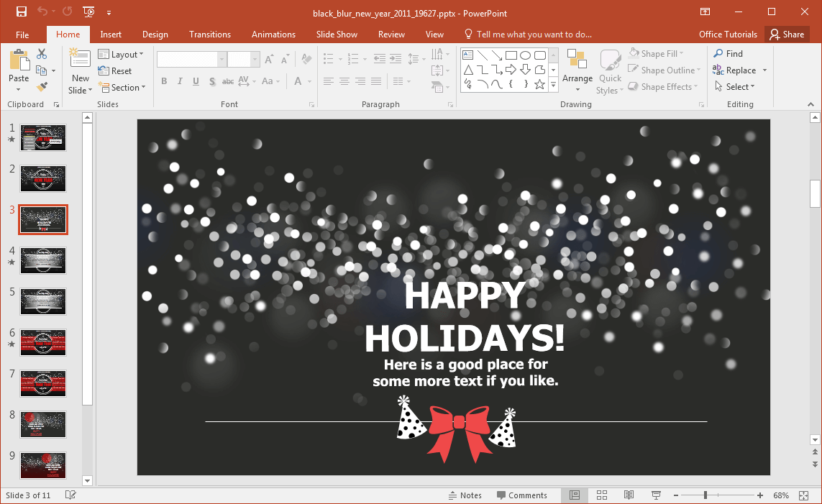Open the Arrange tool
The image size is (822, 504).
[577, 70]
